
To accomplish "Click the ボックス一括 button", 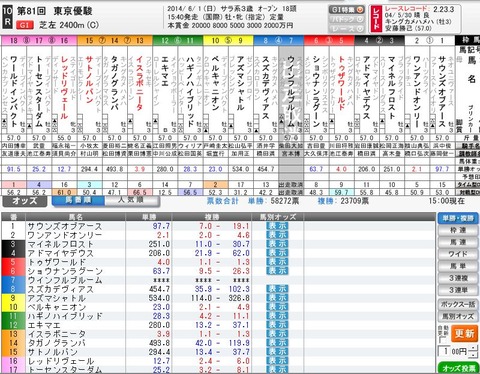I will (458, 304).
